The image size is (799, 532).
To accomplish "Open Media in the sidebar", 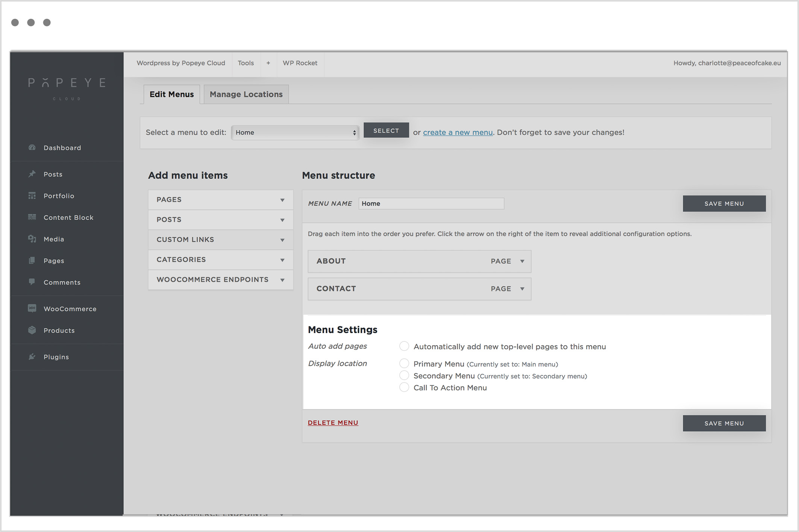I will point(54,239).
